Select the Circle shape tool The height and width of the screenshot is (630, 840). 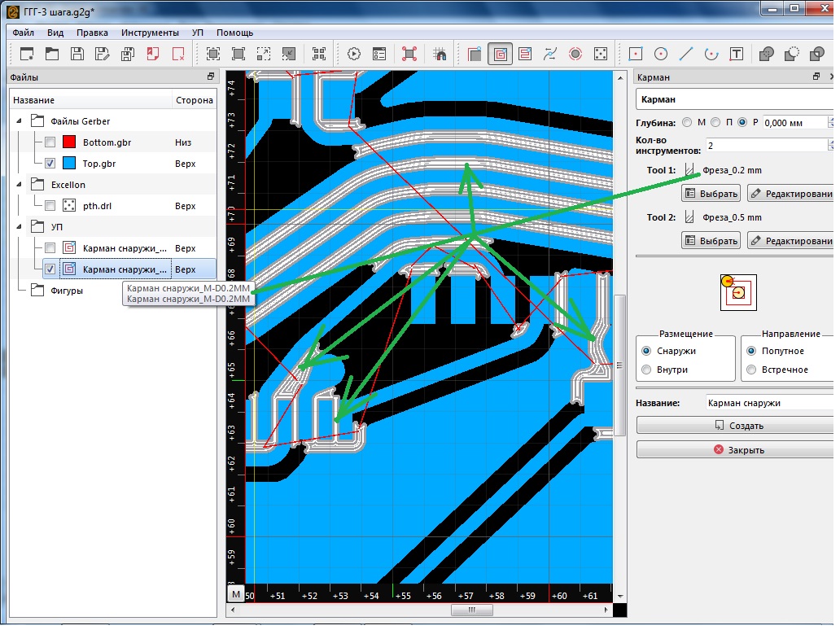pyautogui.click(x=661, y=54)
